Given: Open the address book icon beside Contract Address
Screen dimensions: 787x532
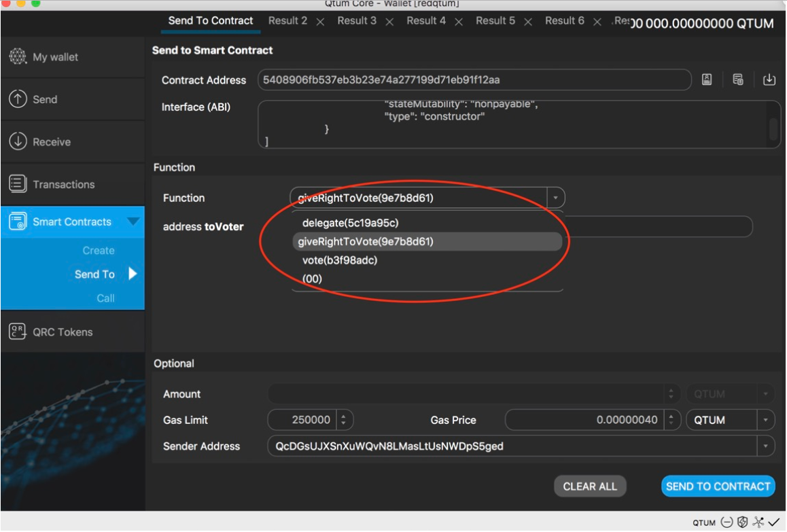Looking at the screenshot, I should (707, 79).
